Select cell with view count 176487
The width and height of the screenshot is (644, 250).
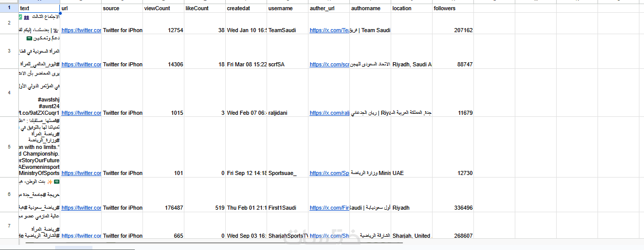pos(163,208)
